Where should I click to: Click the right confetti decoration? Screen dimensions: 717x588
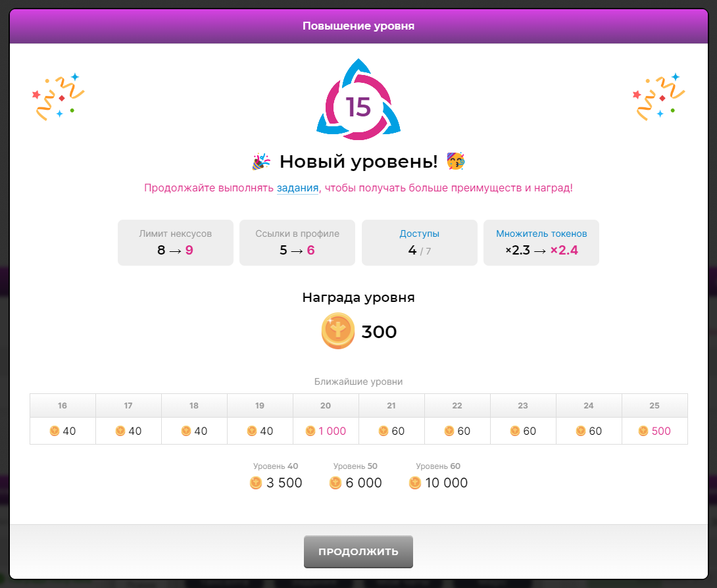[x=658, y=96]
